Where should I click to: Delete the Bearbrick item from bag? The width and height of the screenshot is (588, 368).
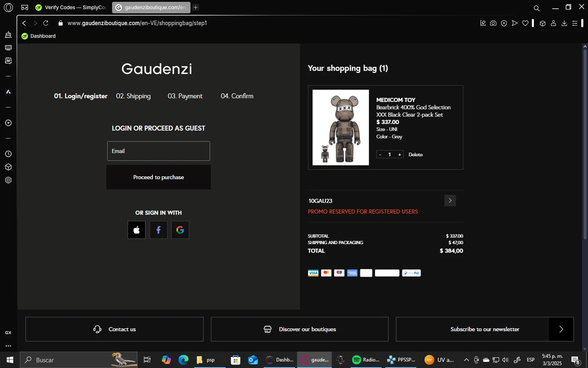coord(416,155)
